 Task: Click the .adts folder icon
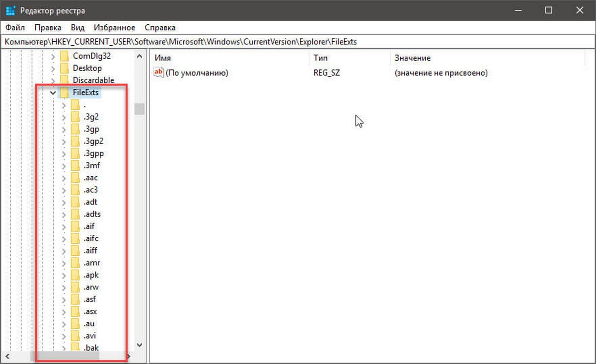pyautogui.click(x=75, y=214)
